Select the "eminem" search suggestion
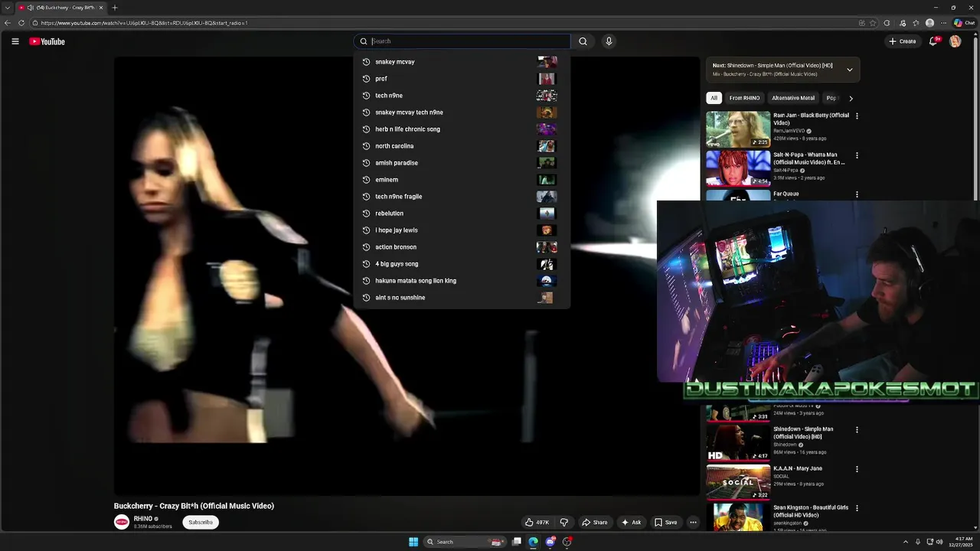 tap(462, 180)
